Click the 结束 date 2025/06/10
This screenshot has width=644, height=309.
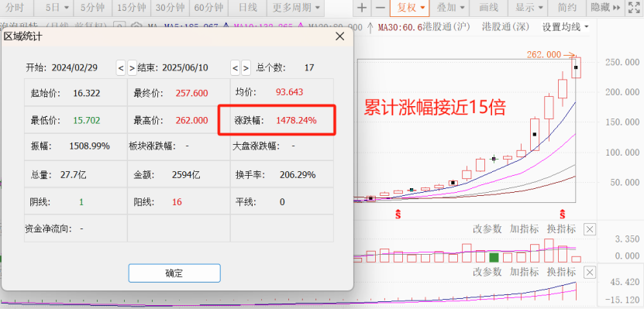pyautogui.click(x=184, y=67)
